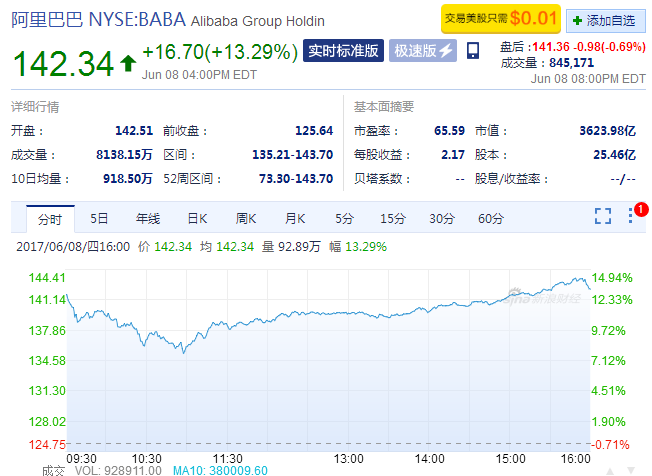Click the 10:30 time axis label
This screenshot has width=652, height=476.
[x=146, y=459]
